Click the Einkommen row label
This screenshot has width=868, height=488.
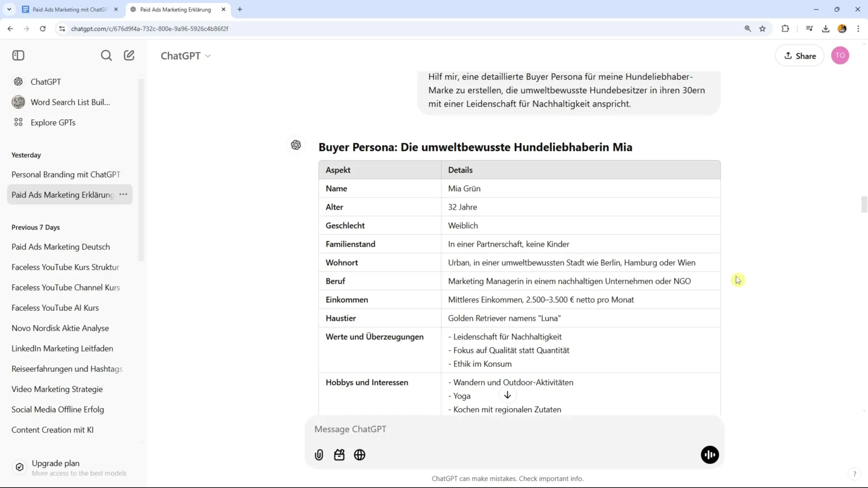tap(347, 300)
